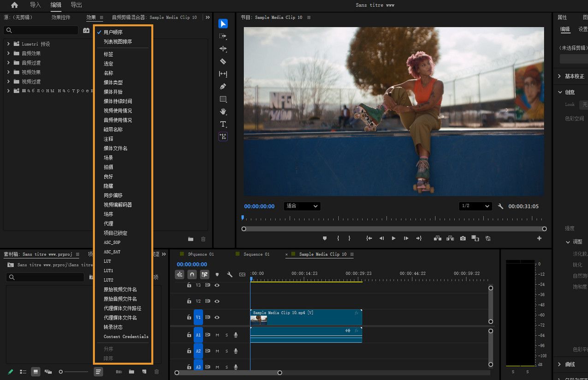Click the Export Frame camera icon

463,238
